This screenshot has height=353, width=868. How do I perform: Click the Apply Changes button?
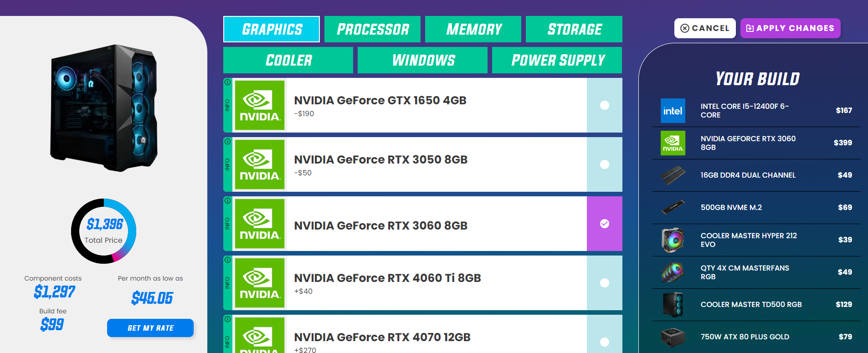tap(790, 28)
